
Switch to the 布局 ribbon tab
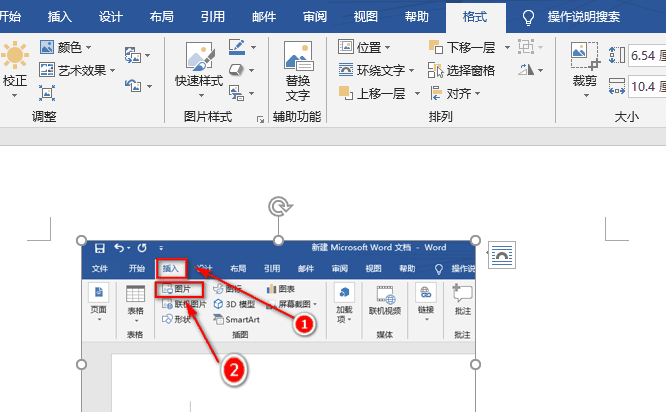tap(162, 17)
